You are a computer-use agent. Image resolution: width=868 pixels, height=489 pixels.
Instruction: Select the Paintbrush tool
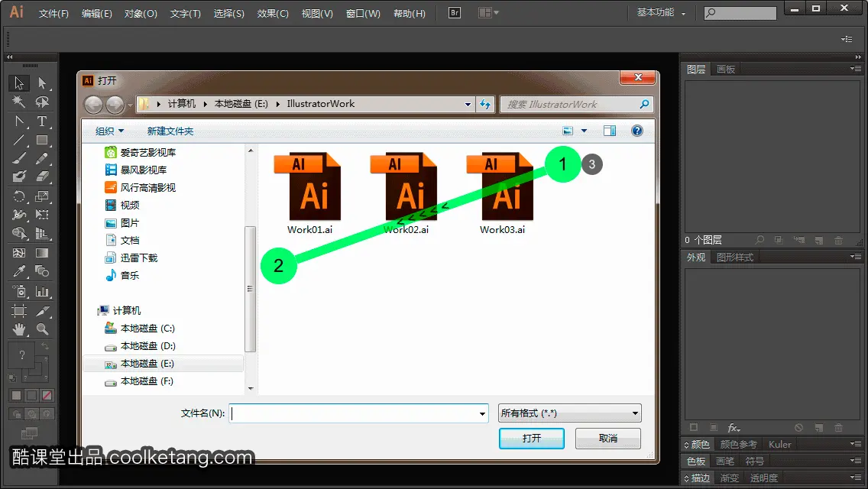pyautogui.click(x=19, y=159)
